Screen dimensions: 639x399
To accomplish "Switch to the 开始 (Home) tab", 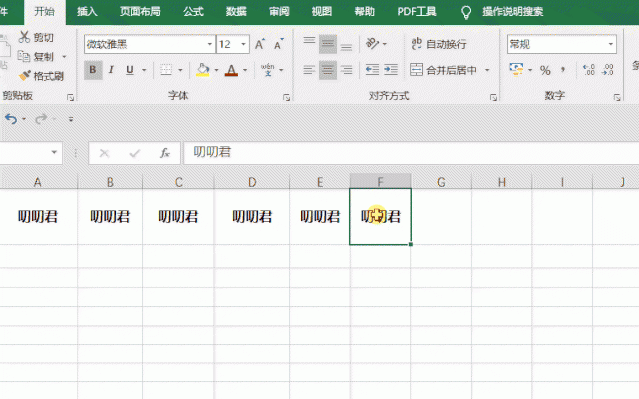I will pyautogui.click(x=44, y=12).
